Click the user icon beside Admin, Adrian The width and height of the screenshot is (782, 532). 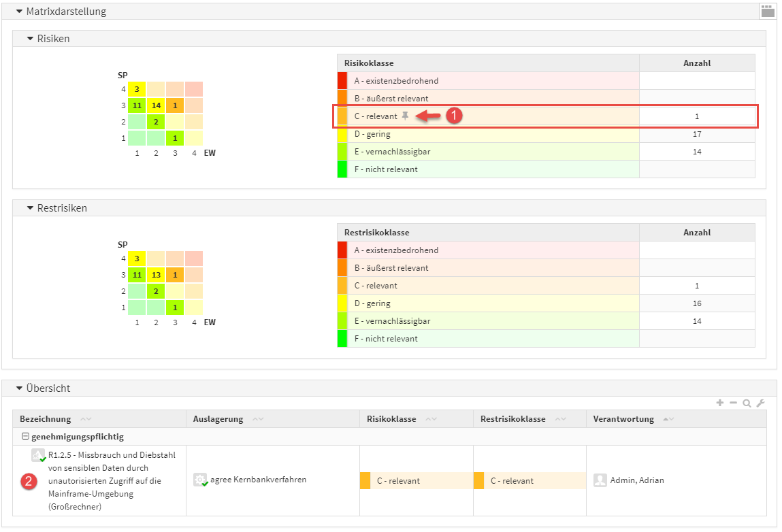coord(600,480)
